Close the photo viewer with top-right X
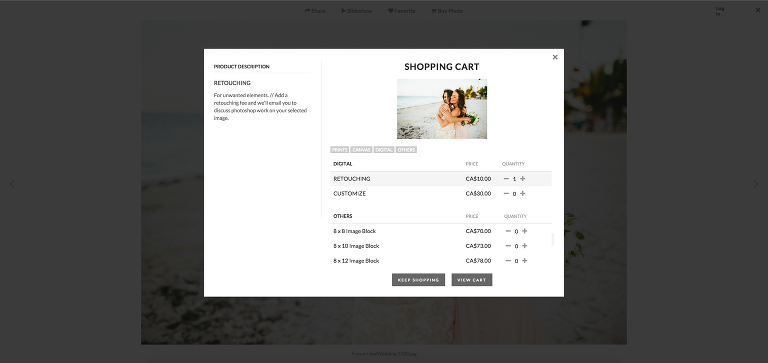The width and height of the screenshot is (768, 363). tap(758, 10)
